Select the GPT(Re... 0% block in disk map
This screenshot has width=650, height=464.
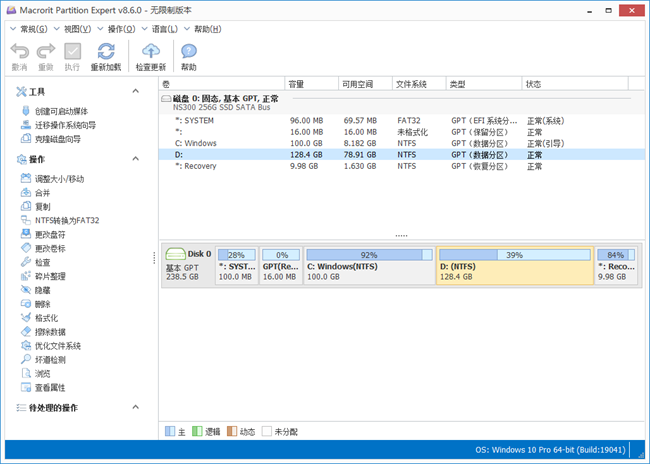(x=281, y=265)
